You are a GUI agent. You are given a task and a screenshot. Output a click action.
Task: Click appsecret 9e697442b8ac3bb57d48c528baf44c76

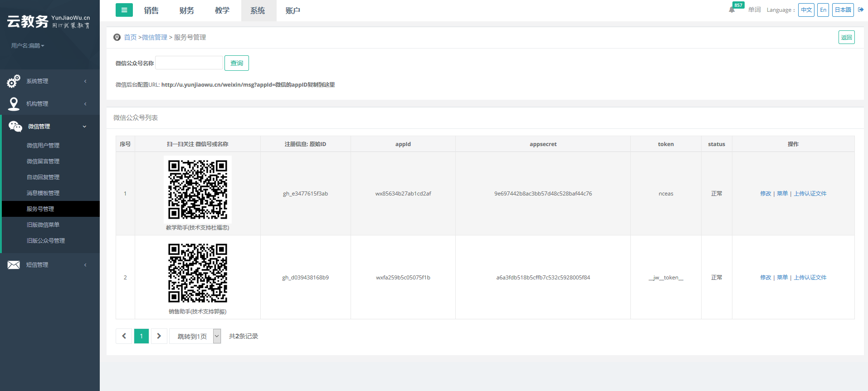click(543, 194)
